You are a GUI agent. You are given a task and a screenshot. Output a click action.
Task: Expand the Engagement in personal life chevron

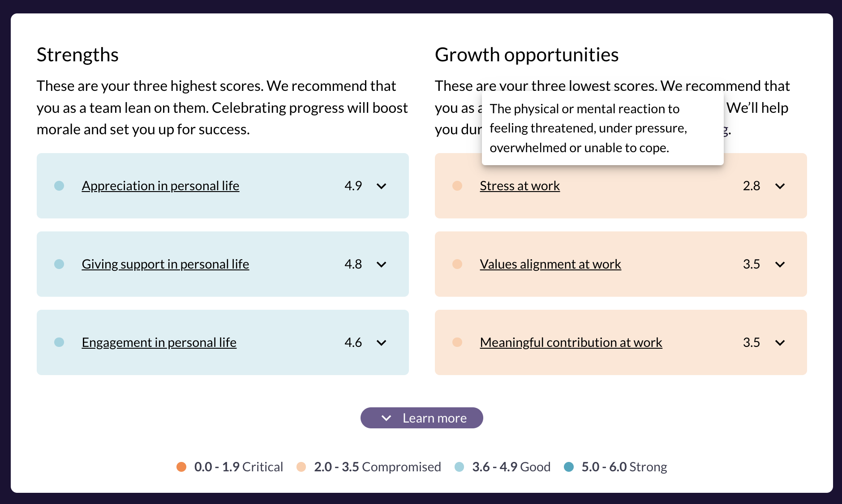(x=381, y=343)
